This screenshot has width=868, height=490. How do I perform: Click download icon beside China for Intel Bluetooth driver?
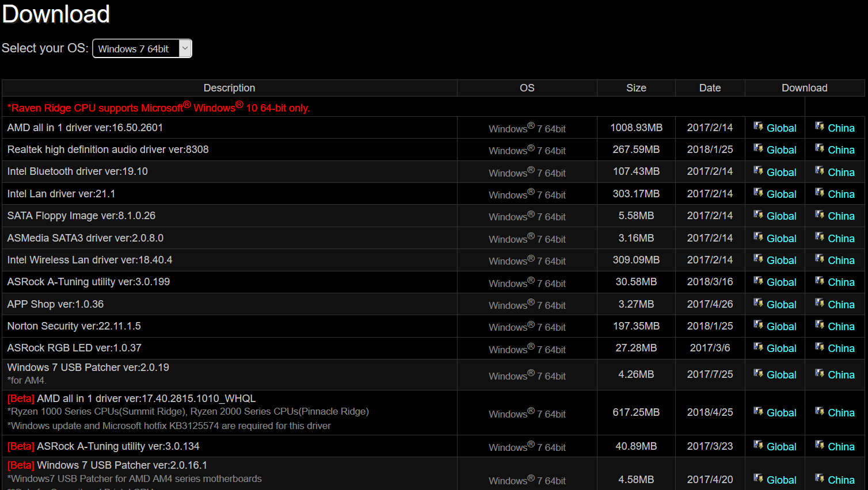tap(820, 171)
